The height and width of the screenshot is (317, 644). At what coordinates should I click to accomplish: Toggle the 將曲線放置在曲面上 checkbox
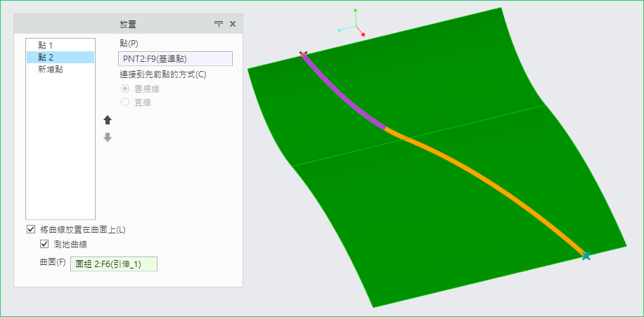point(31,229)
